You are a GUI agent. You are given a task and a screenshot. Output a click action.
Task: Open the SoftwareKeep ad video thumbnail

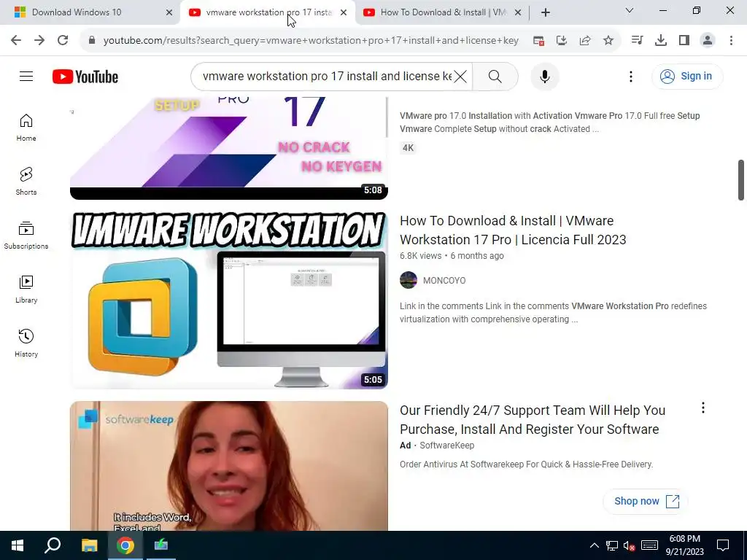(x=228, y=466)
